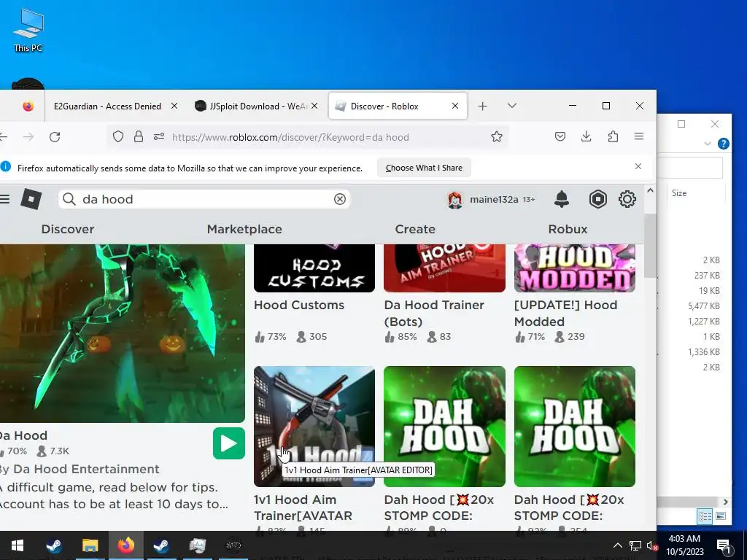Open Robux balance icon
Image resolution: width=747 pixels, height=560 pixels.
(598, 199)
